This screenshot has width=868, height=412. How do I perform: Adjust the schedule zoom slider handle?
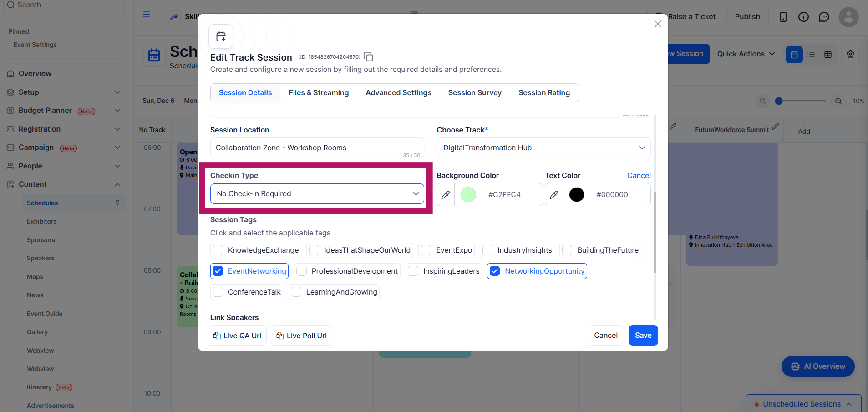pos(779,101)
